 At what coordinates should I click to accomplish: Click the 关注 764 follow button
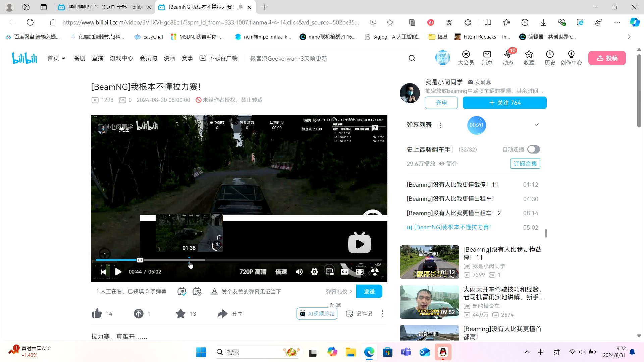click(504, 103)
